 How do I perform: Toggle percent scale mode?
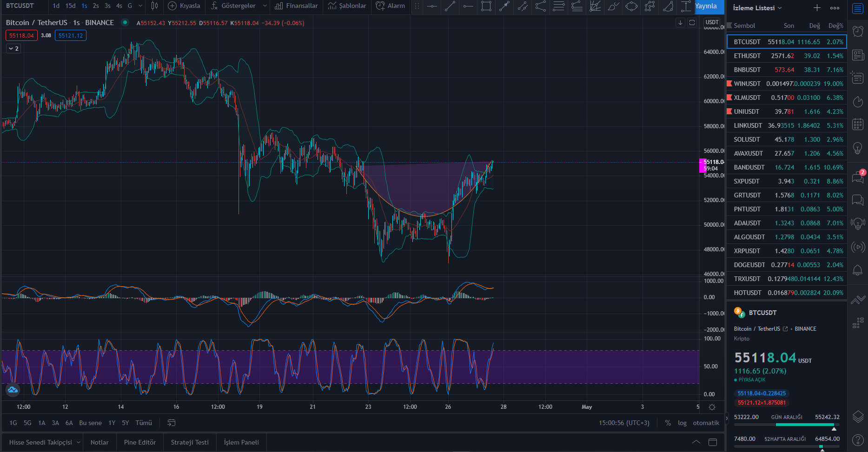pos(668,423)
